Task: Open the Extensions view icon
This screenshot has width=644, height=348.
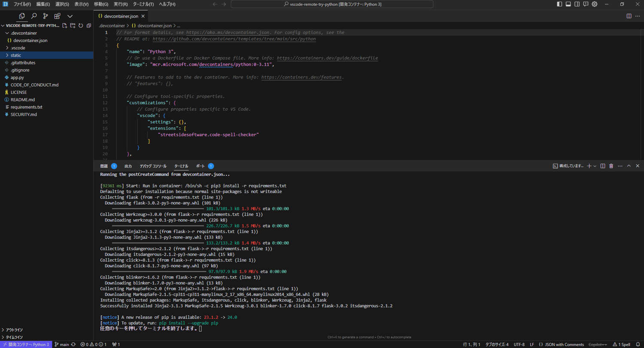Action: [x=58, y=16]
